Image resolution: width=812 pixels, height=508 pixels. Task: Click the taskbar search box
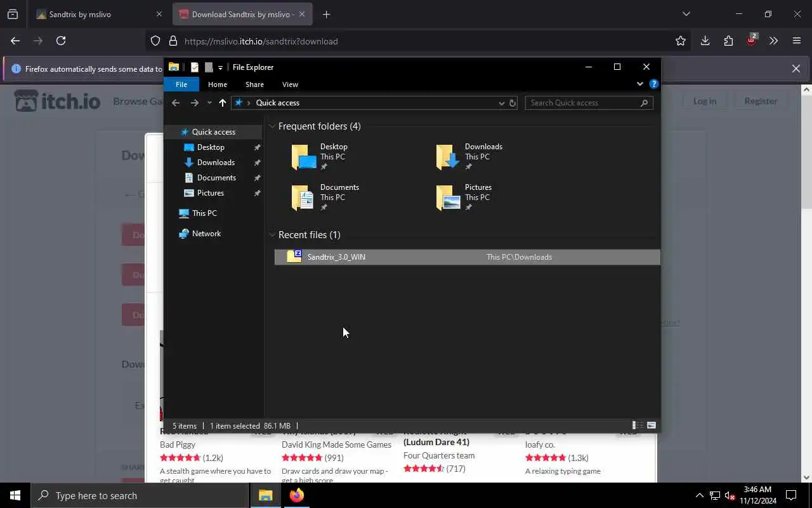point(140,495)
